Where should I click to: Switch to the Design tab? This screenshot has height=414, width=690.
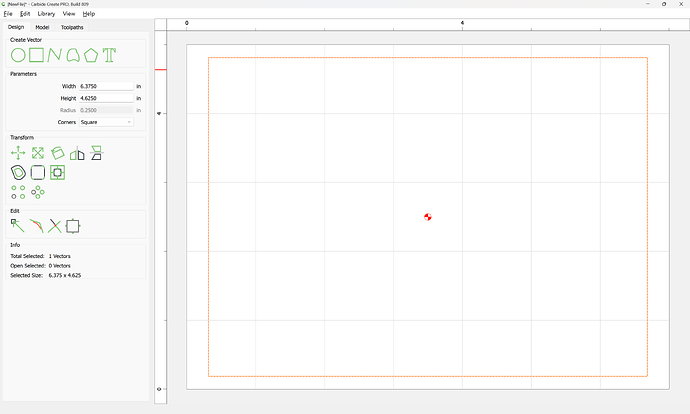[x=16, y=27]
